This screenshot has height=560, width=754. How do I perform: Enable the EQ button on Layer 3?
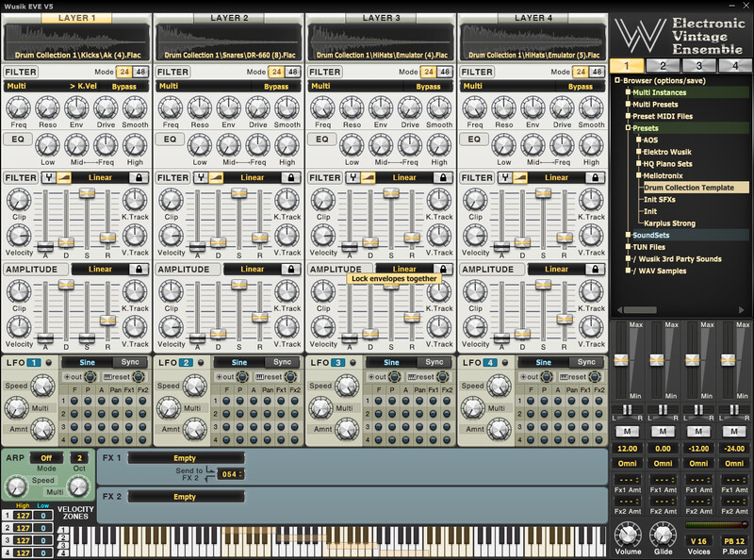coord(321,140)
